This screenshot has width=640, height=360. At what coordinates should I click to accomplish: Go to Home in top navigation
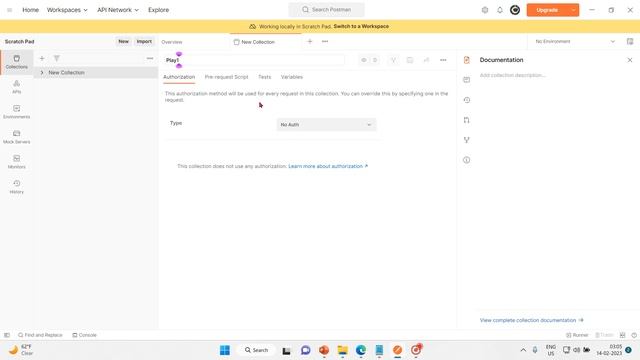(31, 10)
